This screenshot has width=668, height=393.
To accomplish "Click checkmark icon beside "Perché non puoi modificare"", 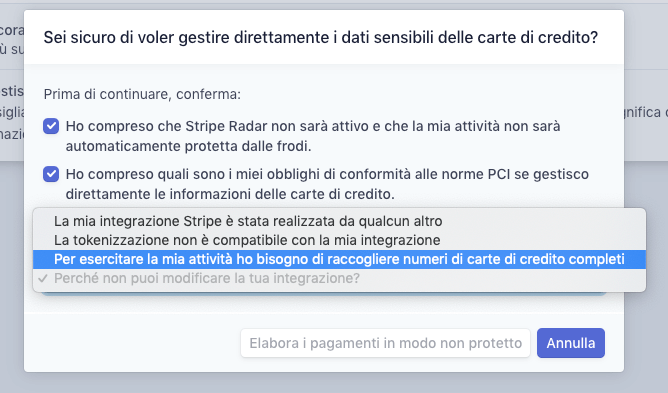I will (x=43, y=278).
